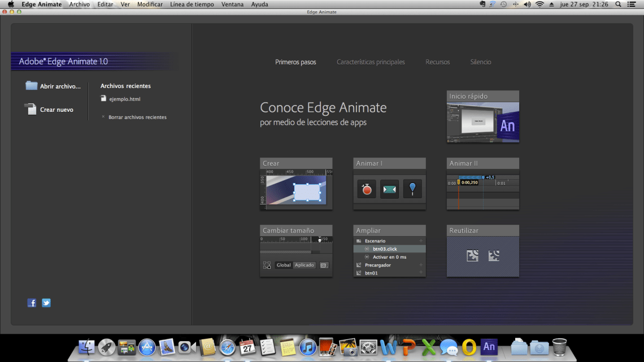Open Edge Animate icon in the Dock
Screen dimensions: 644x362
(489, 346)
